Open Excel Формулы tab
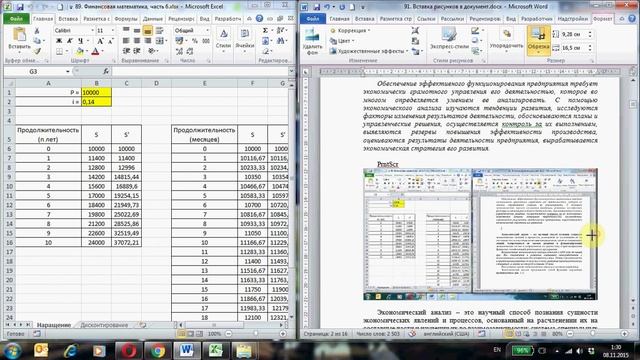640x360 pixels. [x=126, y=19]
